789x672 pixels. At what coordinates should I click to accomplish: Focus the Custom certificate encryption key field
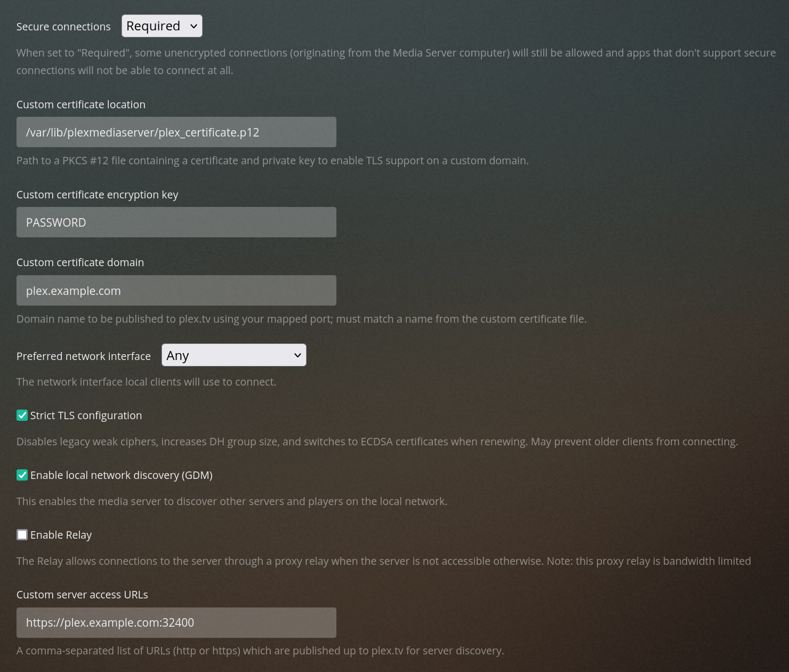pos(176,222)
